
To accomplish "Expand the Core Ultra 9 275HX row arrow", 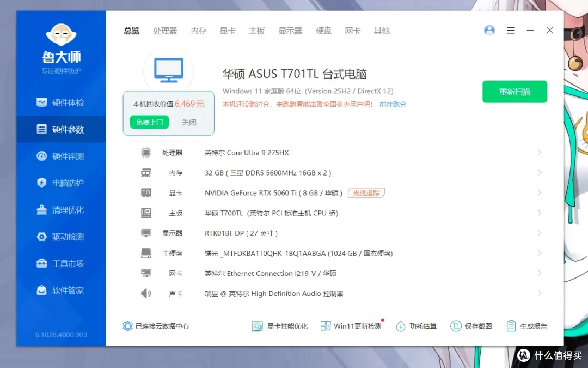I will [x=539, y=153].
